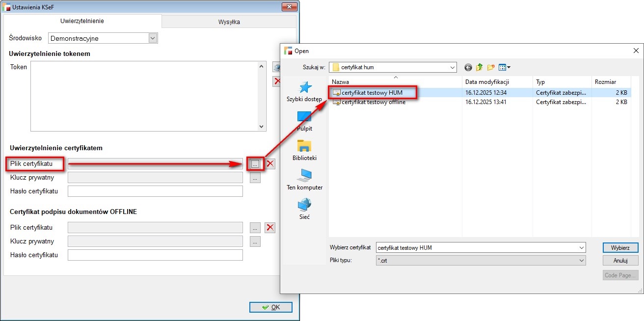Open Sieć network location
The height and width of the screenshot is (321, 644).
click(x=304, y=209)
